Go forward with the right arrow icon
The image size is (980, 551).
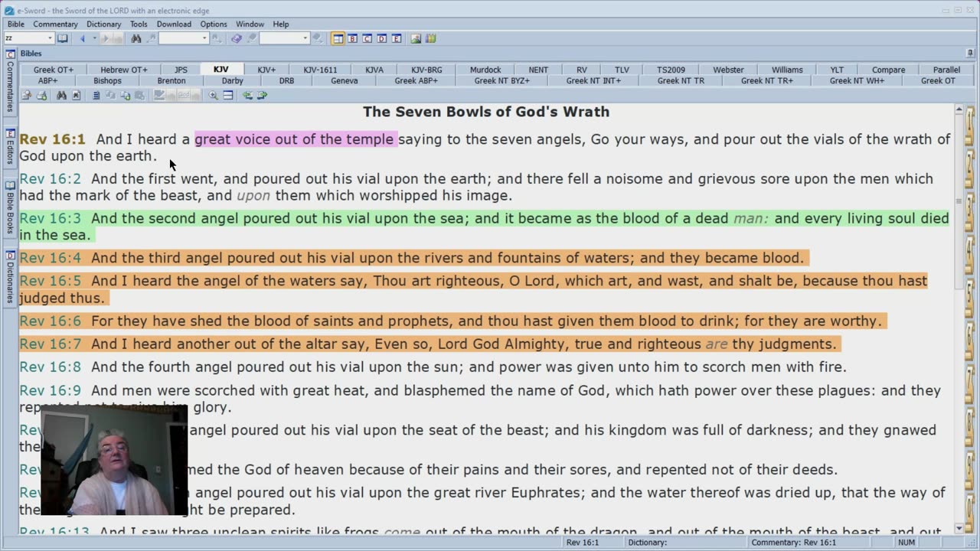pos(106,38)
